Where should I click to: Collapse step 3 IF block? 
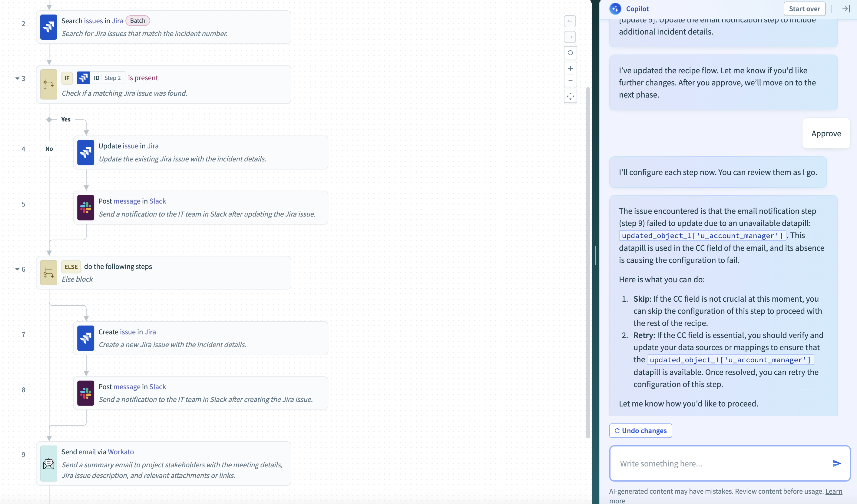17,78
